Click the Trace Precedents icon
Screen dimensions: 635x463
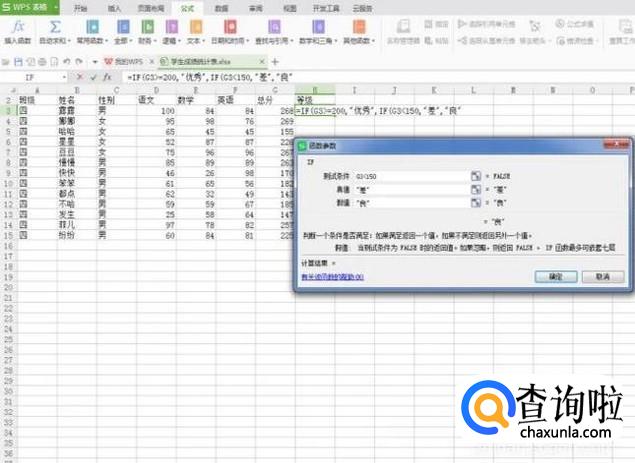462,24
